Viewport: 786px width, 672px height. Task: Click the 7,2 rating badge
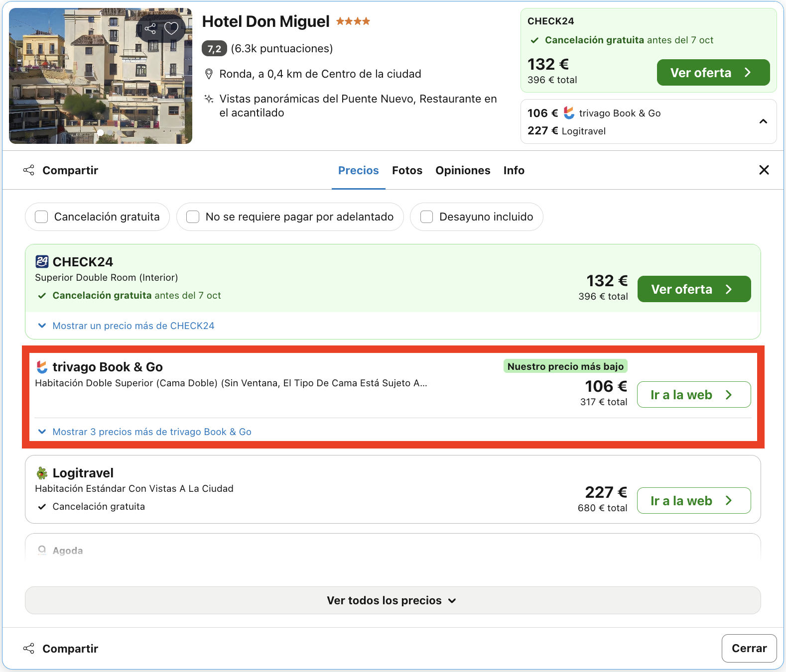[214, 49]
